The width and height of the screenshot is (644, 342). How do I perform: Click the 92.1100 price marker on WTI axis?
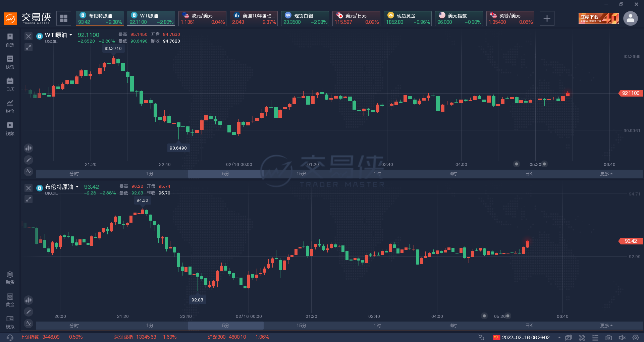pos(630,93)
